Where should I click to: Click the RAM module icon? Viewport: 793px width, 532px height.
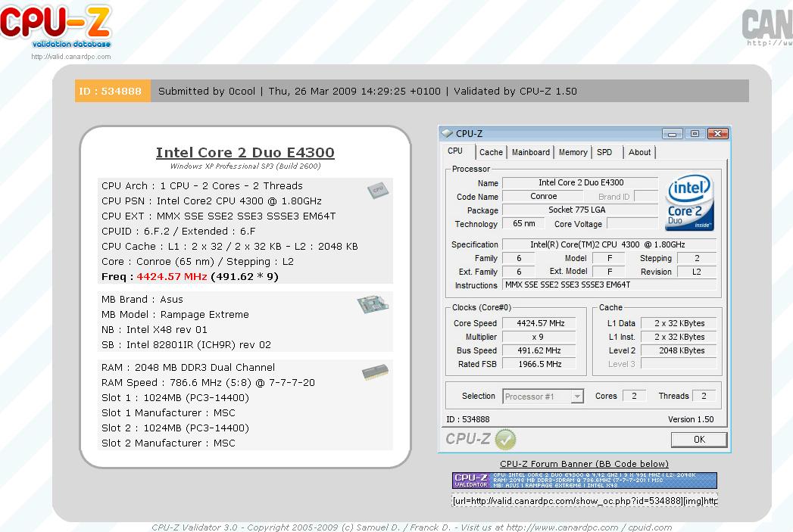[375, 372]
